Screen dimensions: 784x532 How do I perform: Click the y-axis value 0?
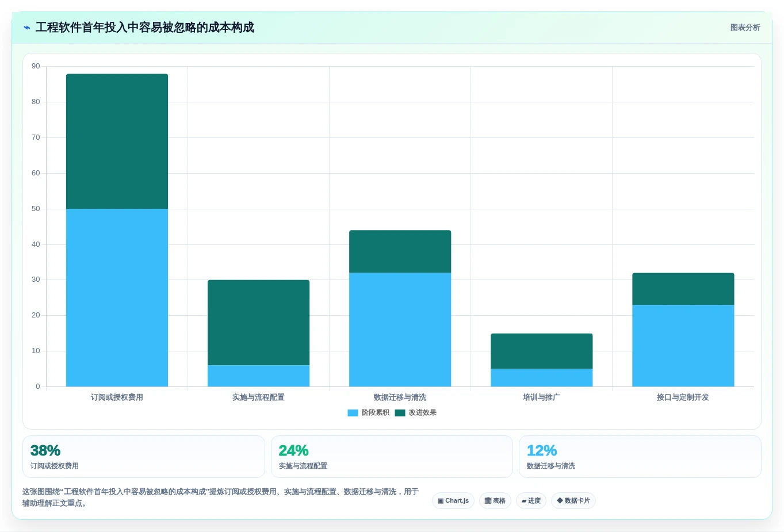(38, 386)
